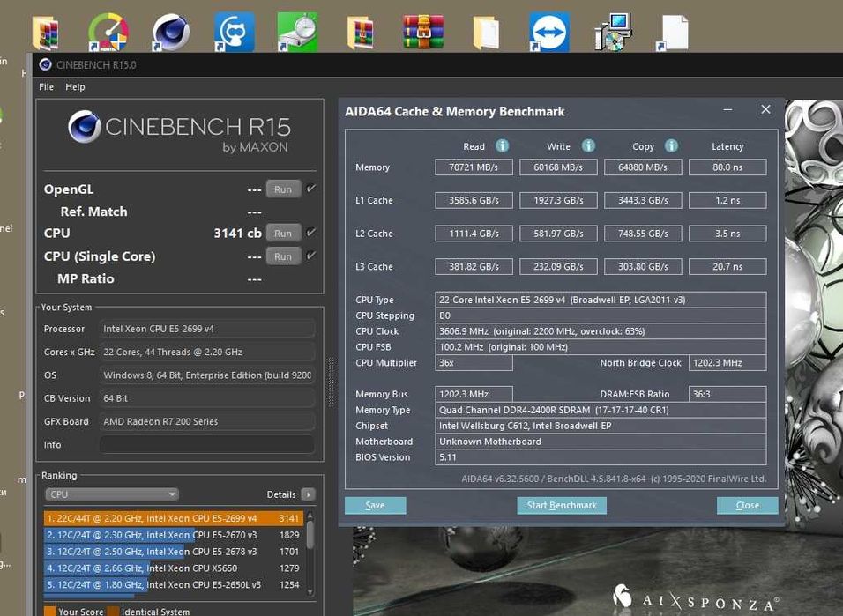Click the CB Version field 64 Bit
Screen dimensions: 843x616
[207, 398]
